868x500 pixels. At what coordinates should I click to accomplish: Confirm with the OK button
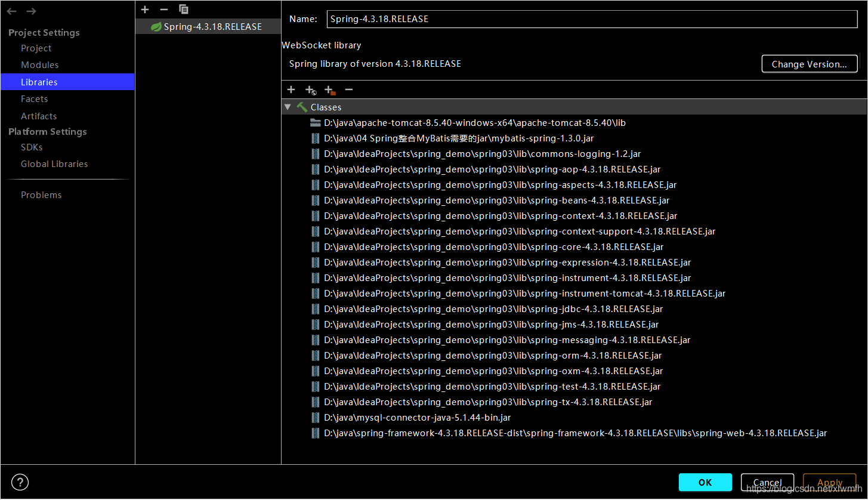tap(705, 482)
